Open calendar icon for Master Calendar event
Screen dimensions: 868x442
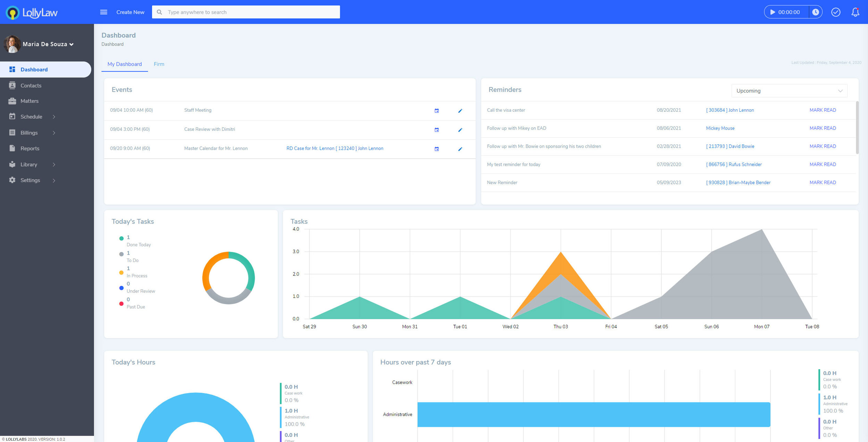437,149
